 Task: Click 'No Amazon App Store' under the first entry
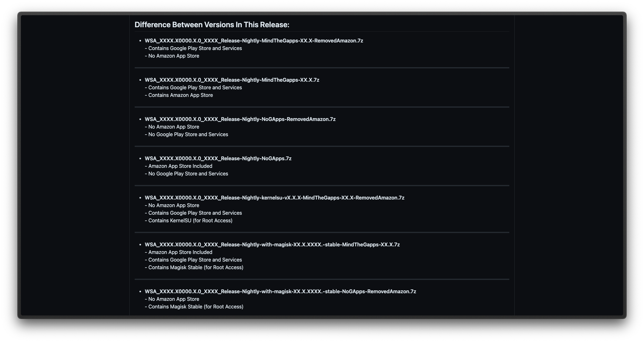(172, 56)
